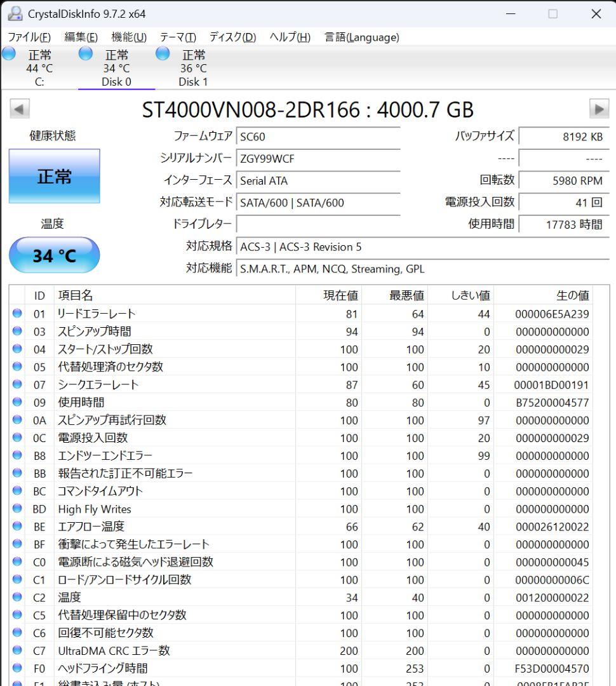Click the シリアルナンバー value field
616x686 pixels.
[318, 158]
